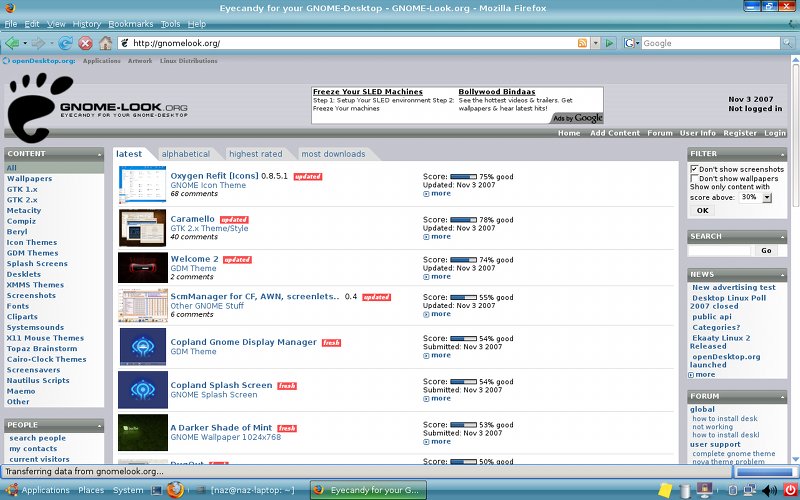
Task: Open the address bar URL history dropdown
Action: [595, 43]
